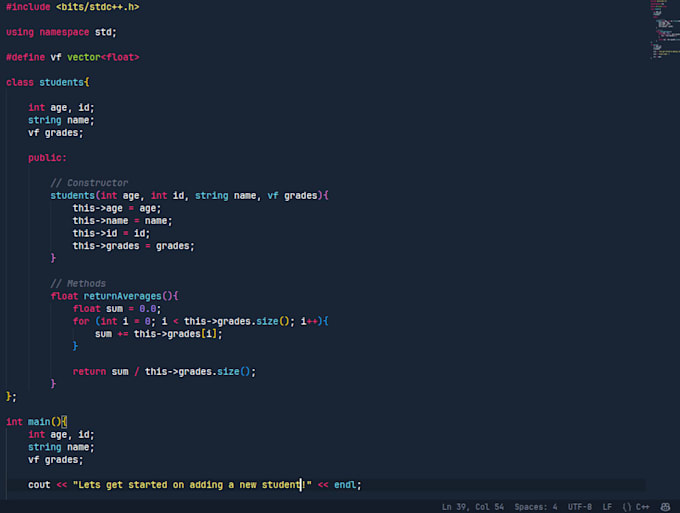
Task: Select the UTF-8 encoding indicator
Action: pos(580,506)
